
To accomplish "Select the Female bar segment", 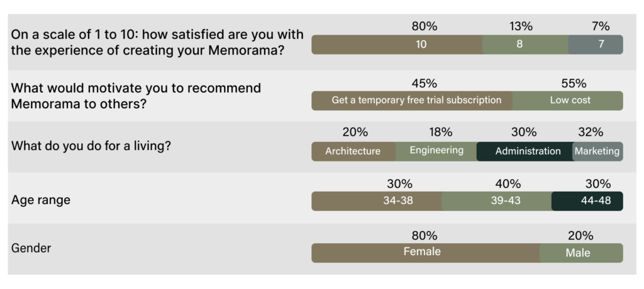I will pyautogui.click(x=425, y=253).
